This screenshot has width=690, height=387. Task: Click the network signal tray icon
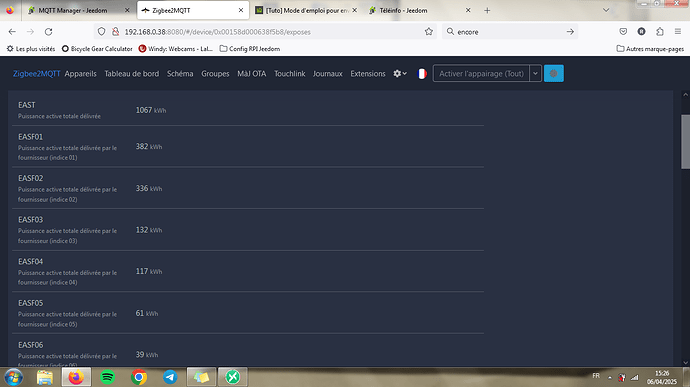click(x=635, y=377)
